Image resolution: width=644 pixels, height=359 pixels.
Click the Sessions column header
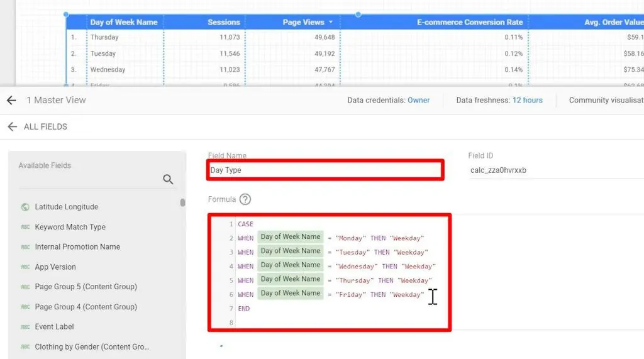tap(223, 22)
